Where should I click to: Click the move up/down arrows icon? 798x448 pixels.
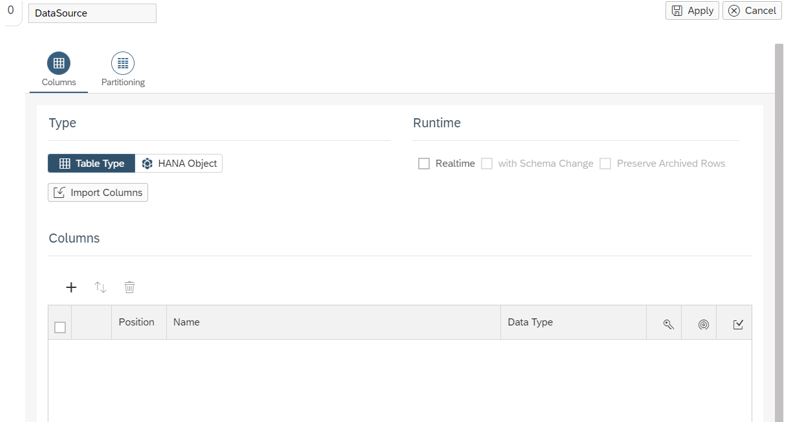click(x=100, y=287)
